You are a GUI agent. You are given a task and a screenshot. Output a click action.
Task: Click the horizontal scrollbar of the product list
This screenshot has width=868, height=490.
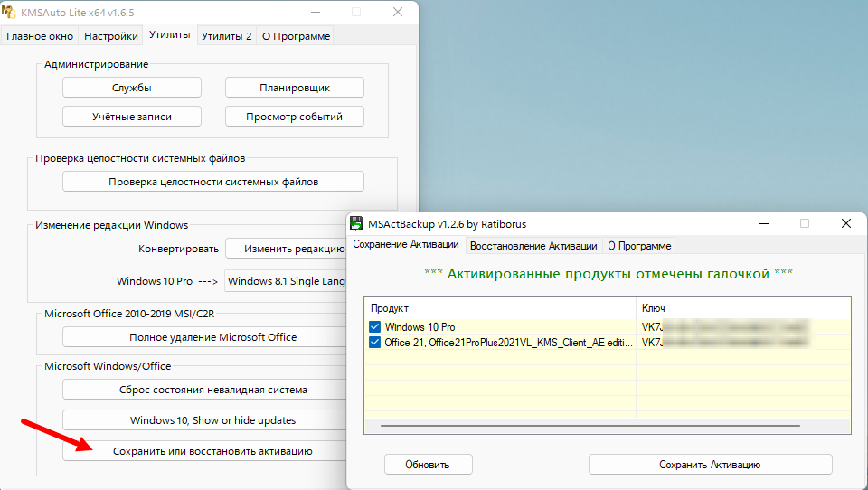click(590, 426)
